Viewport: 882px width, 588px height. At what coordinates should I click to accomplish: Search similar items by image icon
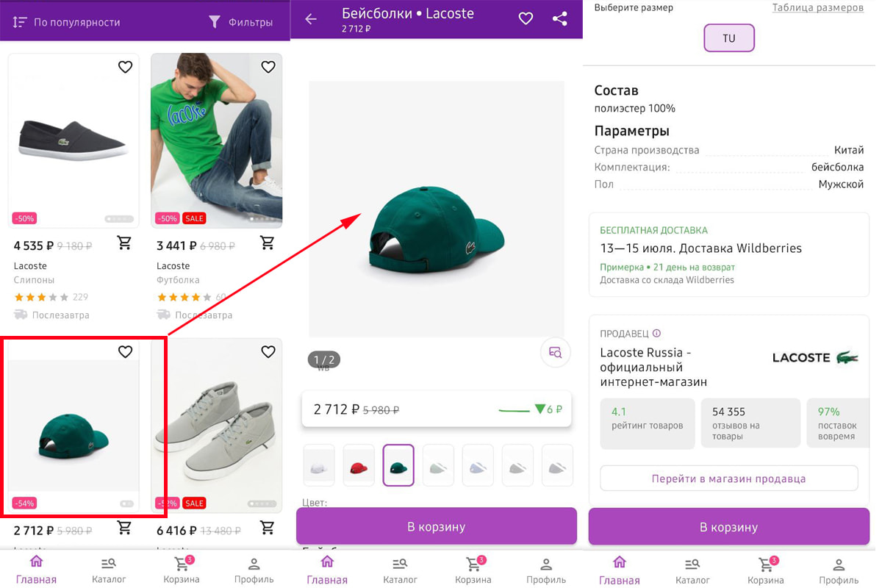pyautogui.click(x=555, y=352)
